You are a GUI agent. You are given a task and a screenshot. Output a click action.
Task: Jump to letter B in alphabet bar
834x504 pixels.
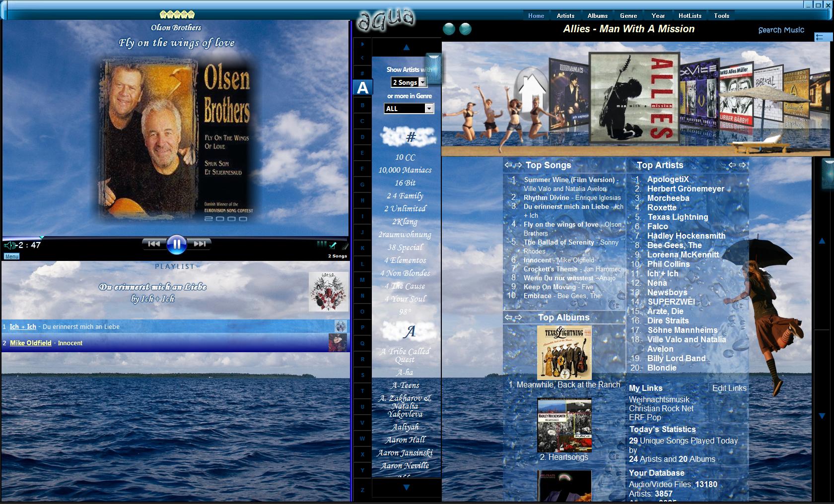point(362,105)
